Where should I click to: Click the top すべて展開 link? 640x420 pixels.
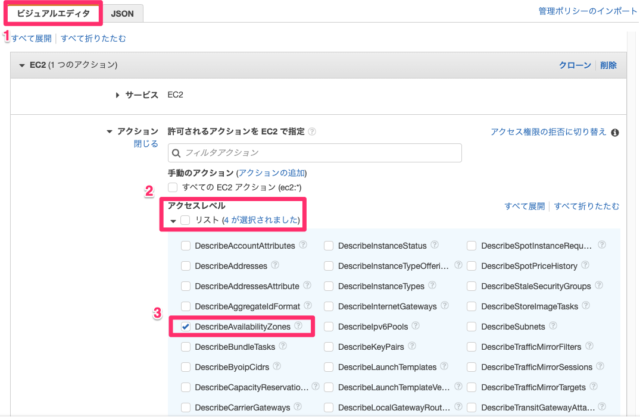tap(31, 38)
